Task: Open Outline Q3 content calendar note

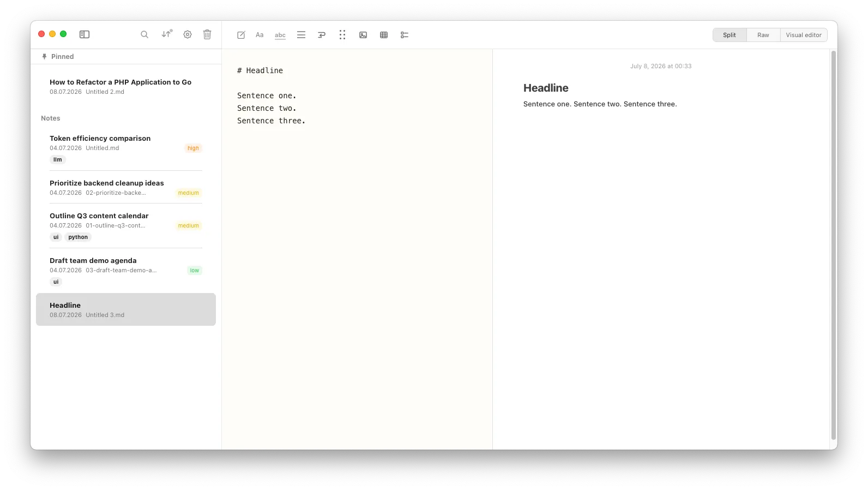Action: click(x=126, y=226)
